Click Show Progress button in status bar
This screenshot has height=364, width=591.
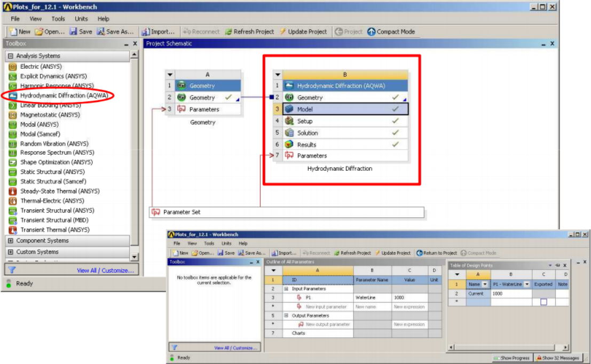(511, 358)
